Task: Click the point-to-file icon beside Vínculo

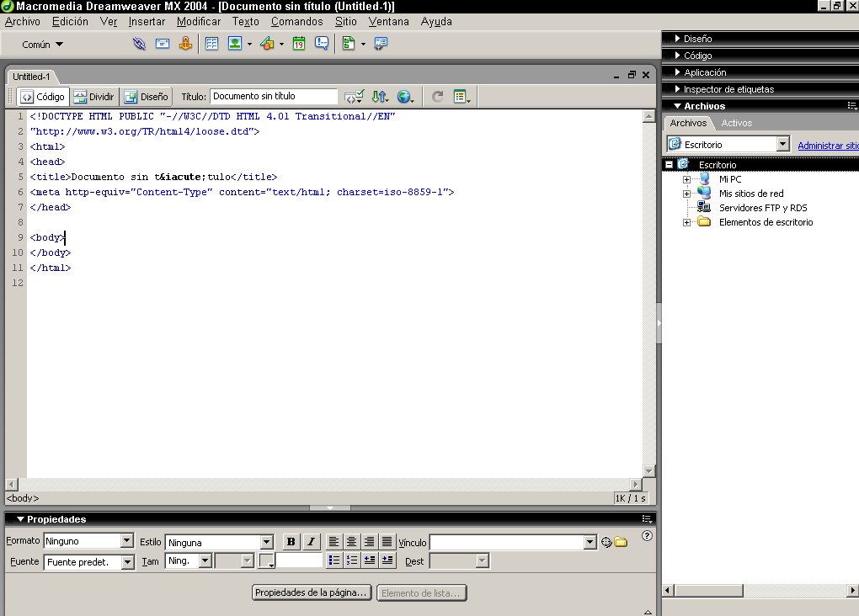Action: click(x=606, y=542)
